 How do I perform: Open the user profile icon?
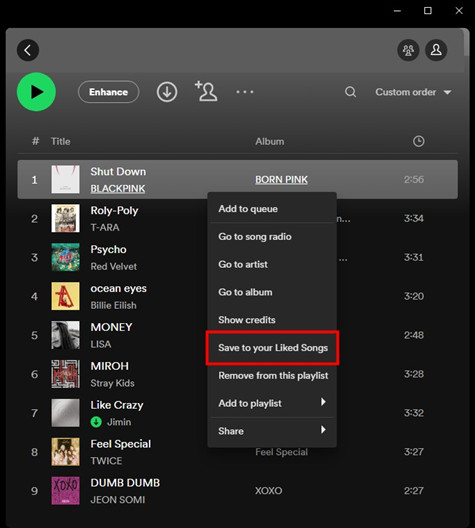pos(436,51)
